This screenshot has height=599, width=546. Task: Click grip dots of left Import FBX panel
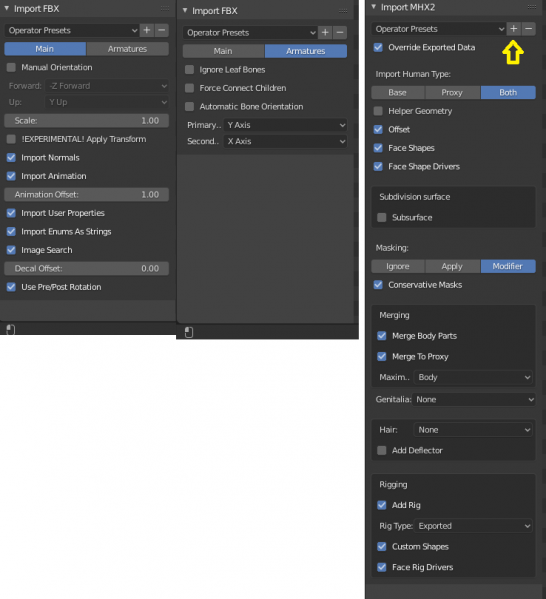click(x=165, y=8)
